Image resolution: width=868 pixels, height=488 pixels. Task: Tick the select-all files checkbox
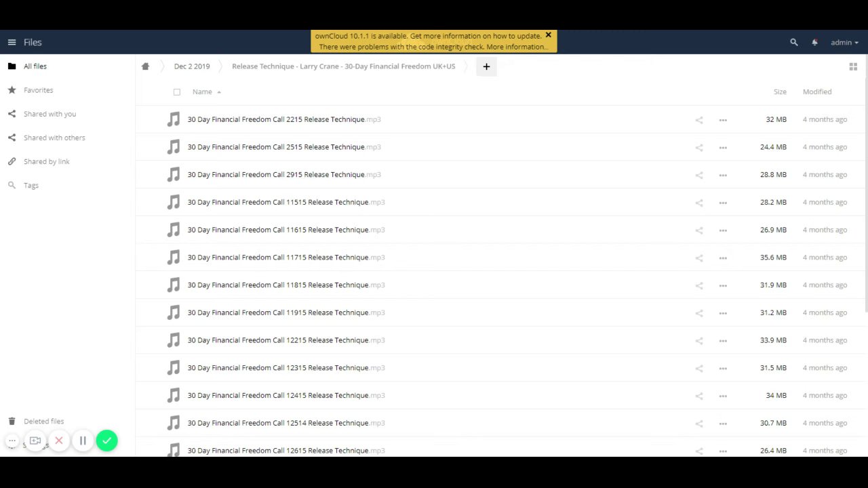(177, 92)
